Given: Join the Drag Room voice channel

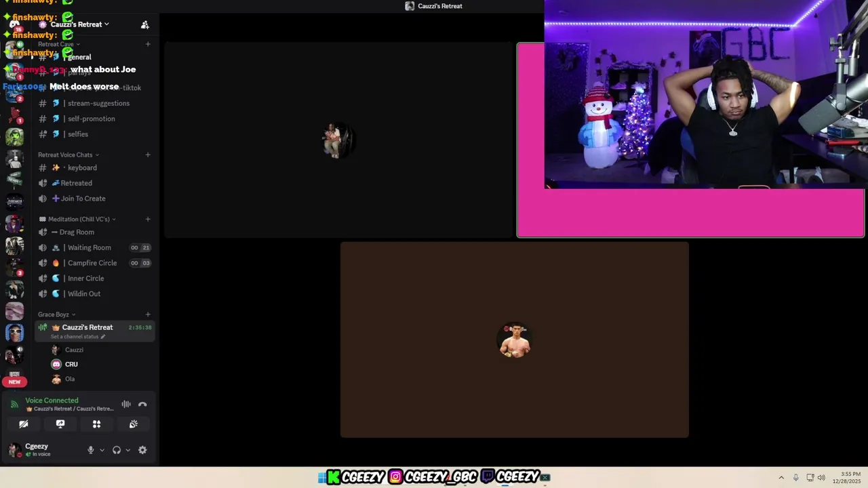Looking at the screenshot, I should [94, 232].
